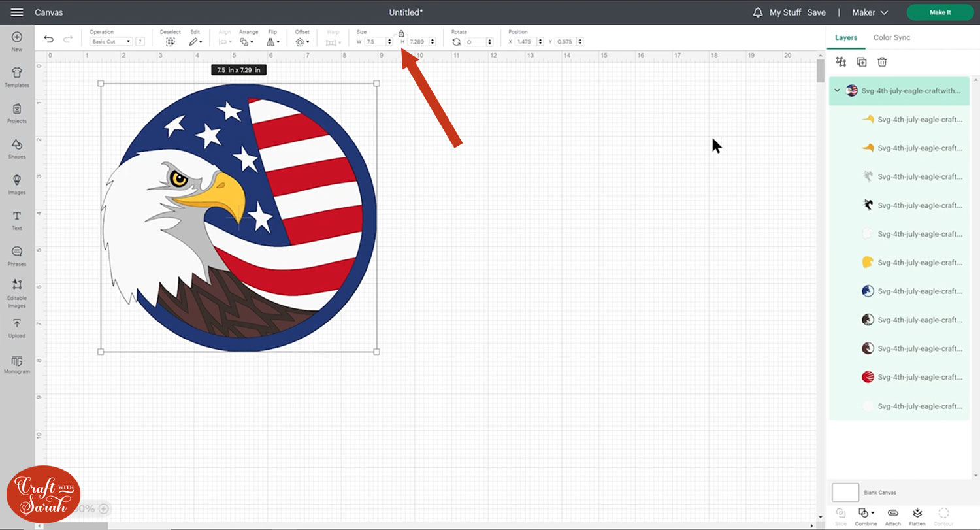Viewport: 980px width, 530px height.
Task: Open the Combine dropdown
Action: (x=866, y=516)
